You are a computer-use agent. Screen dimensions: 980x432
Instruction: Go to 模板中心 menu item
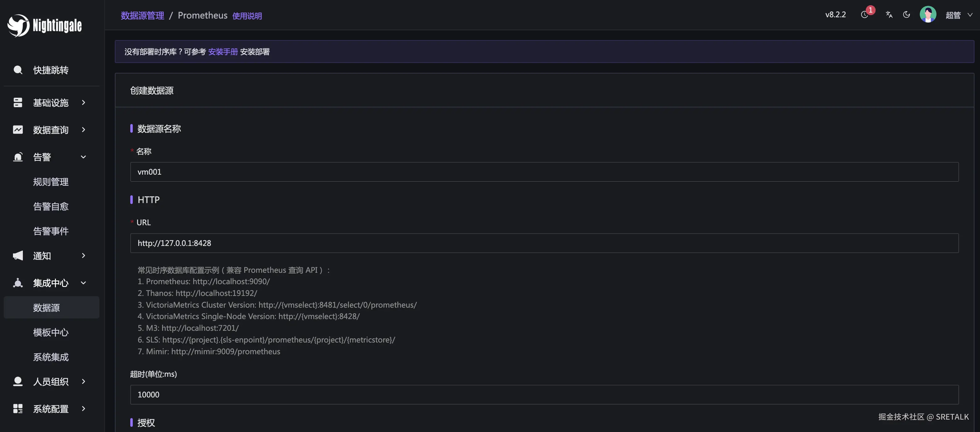tap(51, 332)
